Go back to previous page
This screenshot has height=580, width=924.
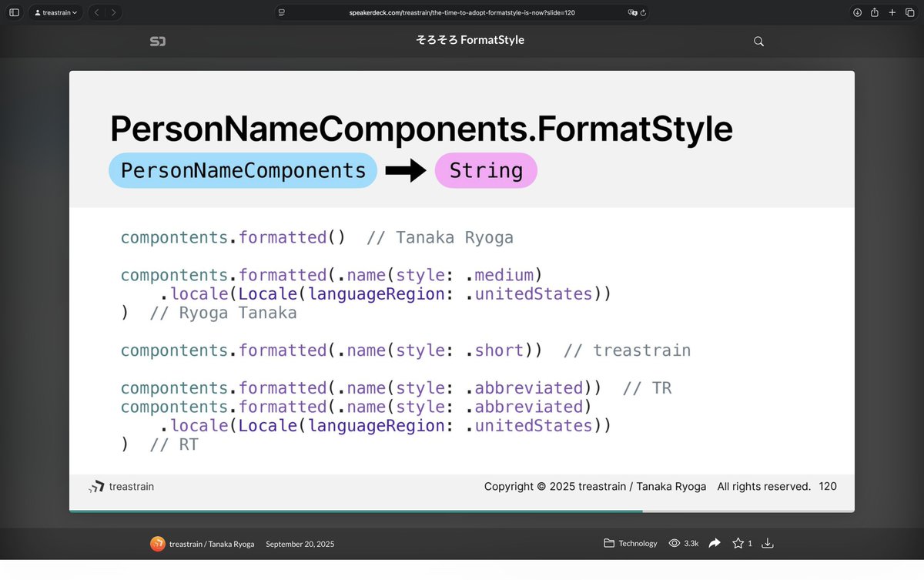(x=96, y=12)
